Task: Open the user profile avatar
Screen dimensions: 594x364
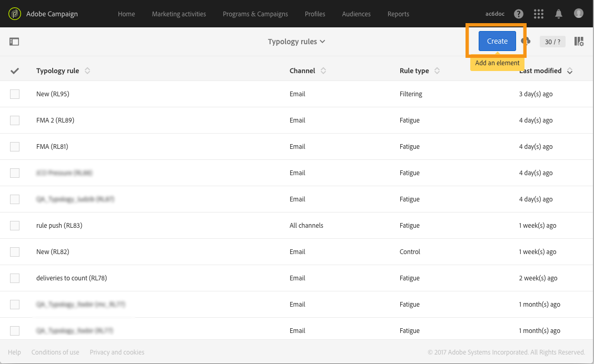Action: coord(579,14)
